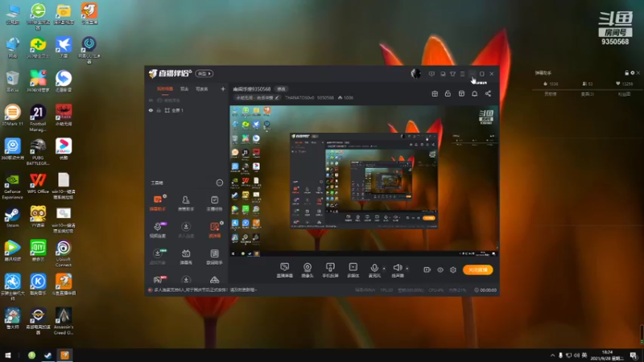Open the gear settings icon beside the stop button
The image size is (644, 362).
pyautogui.click(x=453, y=270)
